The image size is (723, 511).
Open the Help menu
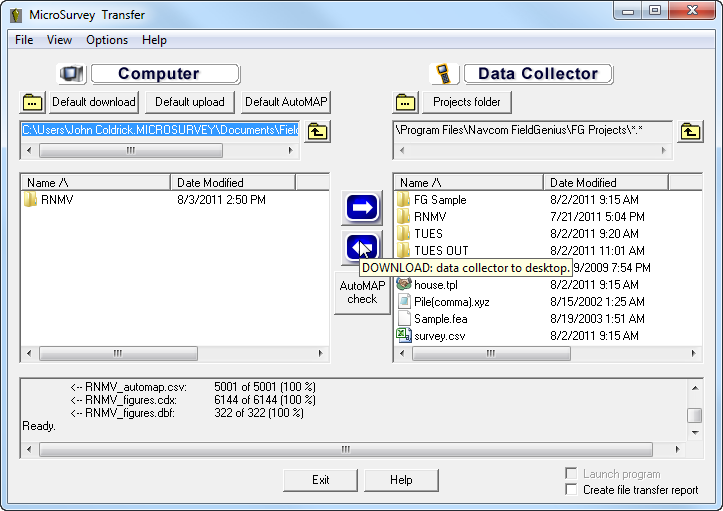pyautogui.click(x=154, y=40)
